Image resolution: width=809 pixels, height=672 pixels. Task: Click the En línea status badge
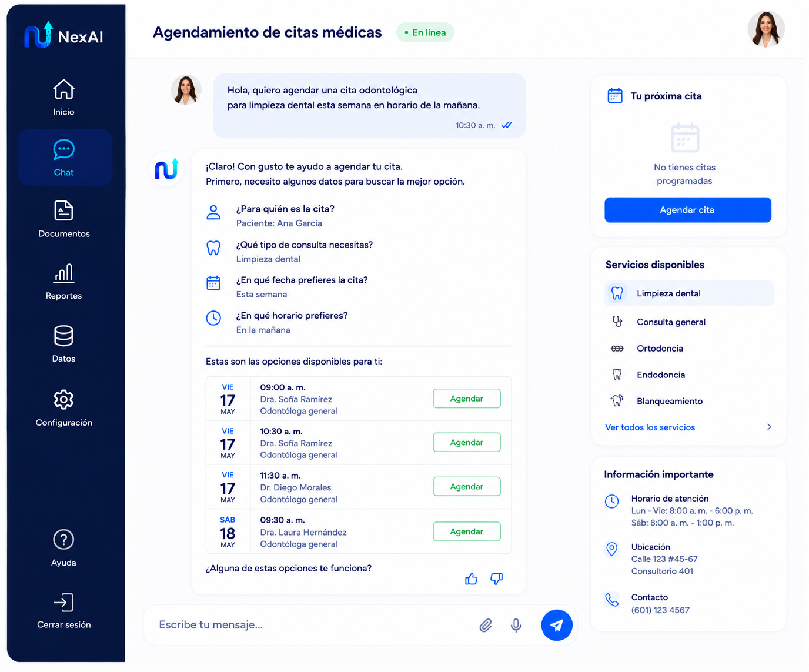click(425, 32)
